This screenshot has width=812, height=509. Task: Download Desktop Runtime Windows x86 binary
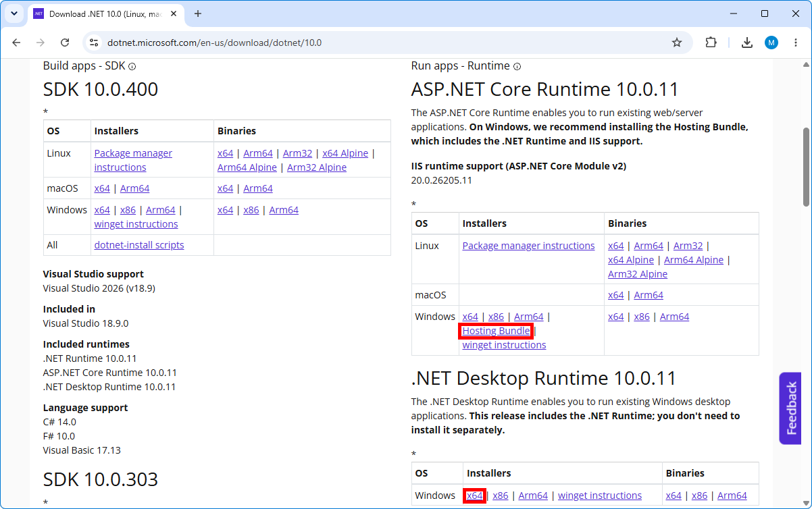coord(699,495)
